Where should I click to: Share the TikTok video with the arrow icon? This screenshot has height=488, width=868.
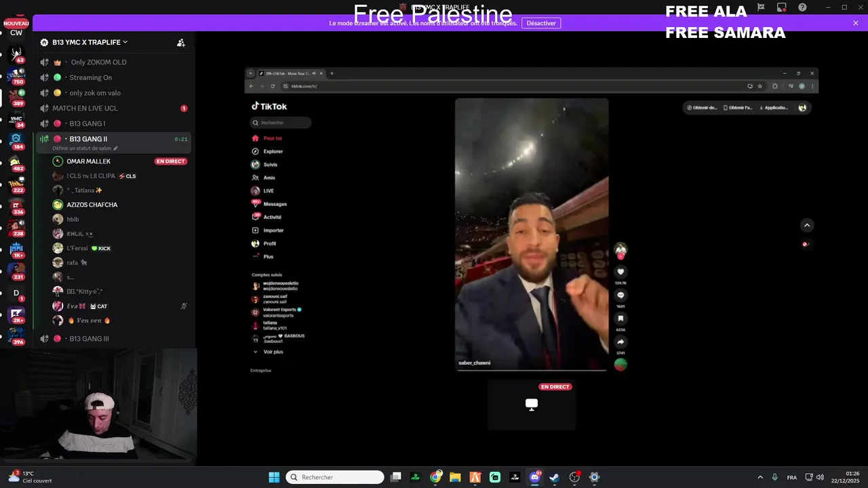click(620, 342)
